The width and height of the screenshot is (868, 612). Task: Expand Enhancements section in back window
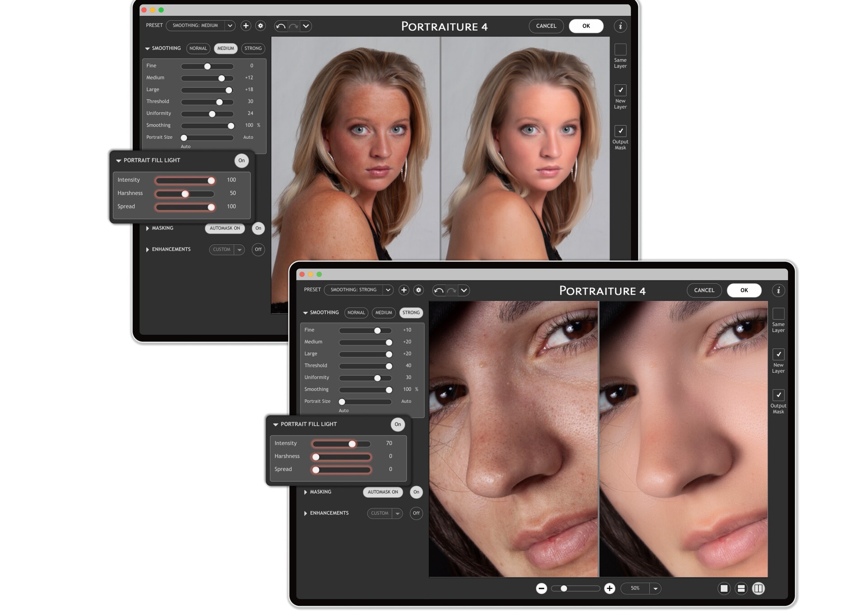(147, 250)
